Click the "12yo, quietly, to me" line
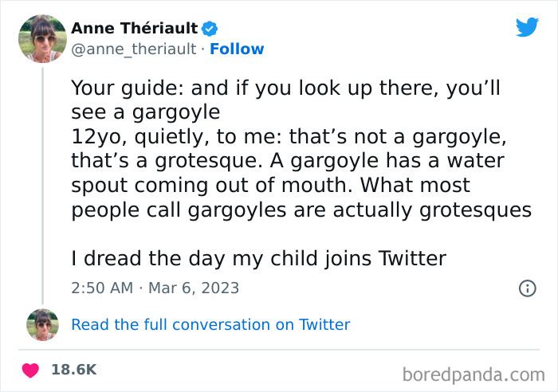 (289, 136)
